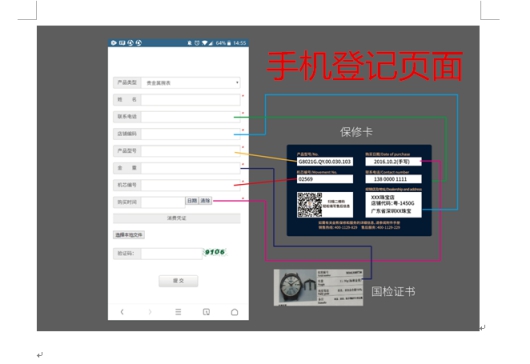530x364 pixels.
Task: Click the 提交 submit button
Action: pyautogui.click(x=178, y=281)
